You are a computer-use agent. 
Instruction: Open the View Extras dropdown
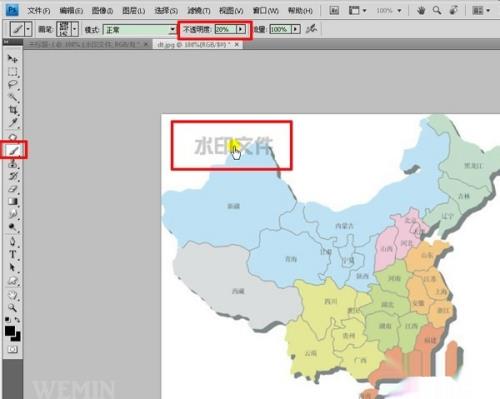click(357, 11)
